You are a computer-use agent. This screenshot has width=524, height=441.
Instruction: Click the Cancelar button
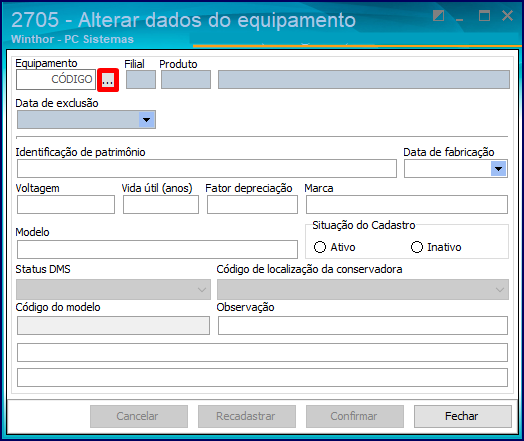coord(139,416)
